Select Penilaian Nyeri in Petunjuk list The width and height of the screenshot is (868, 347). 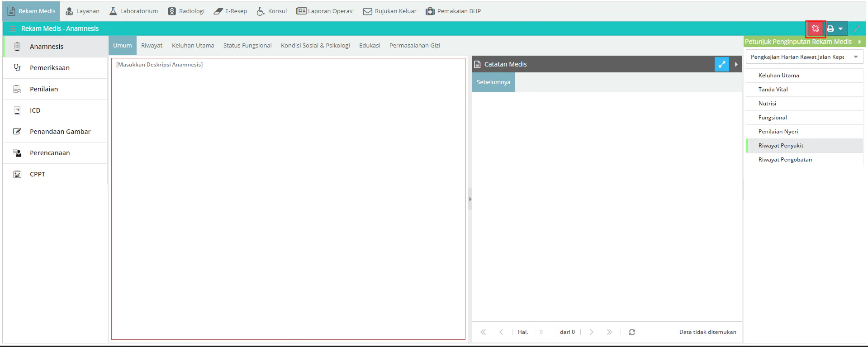804,132
